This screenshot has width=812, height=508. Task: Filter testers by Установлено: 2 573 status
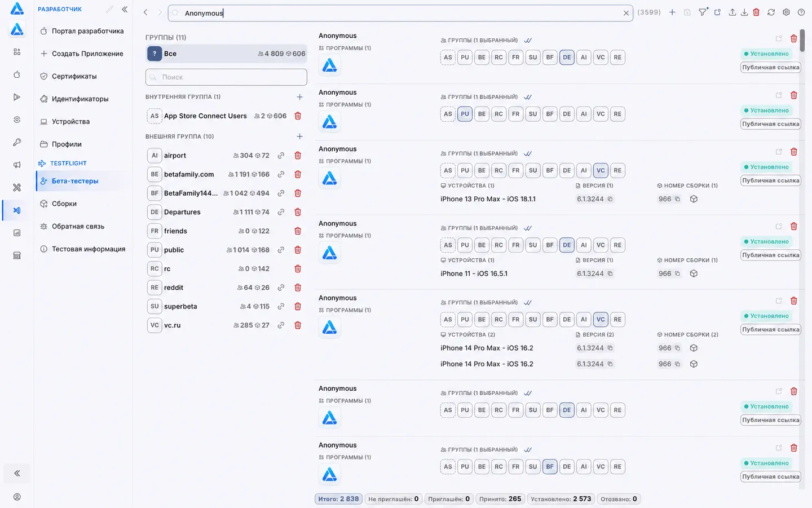tap(561, 499)
